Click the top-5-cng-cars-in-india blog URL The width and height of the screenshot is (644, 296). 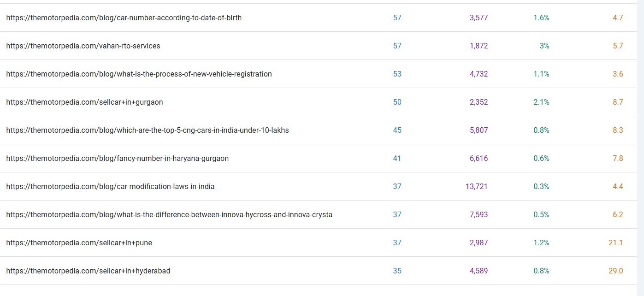pos(148,130)
